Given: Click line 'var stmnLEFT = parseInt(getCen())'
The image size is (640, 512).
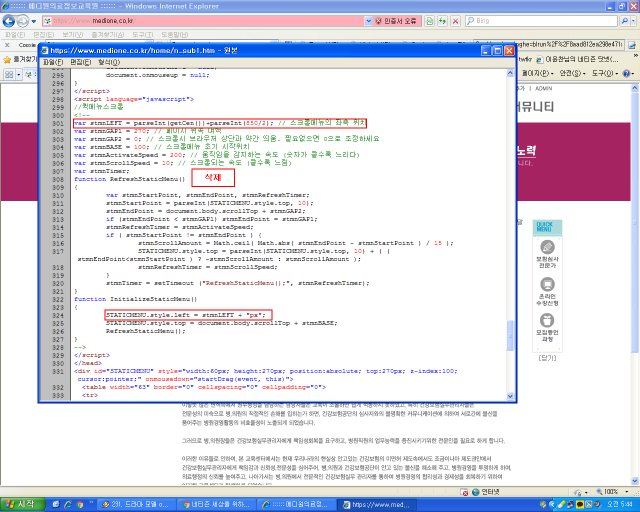Looking at the screenshot, I should click(220, 123).
